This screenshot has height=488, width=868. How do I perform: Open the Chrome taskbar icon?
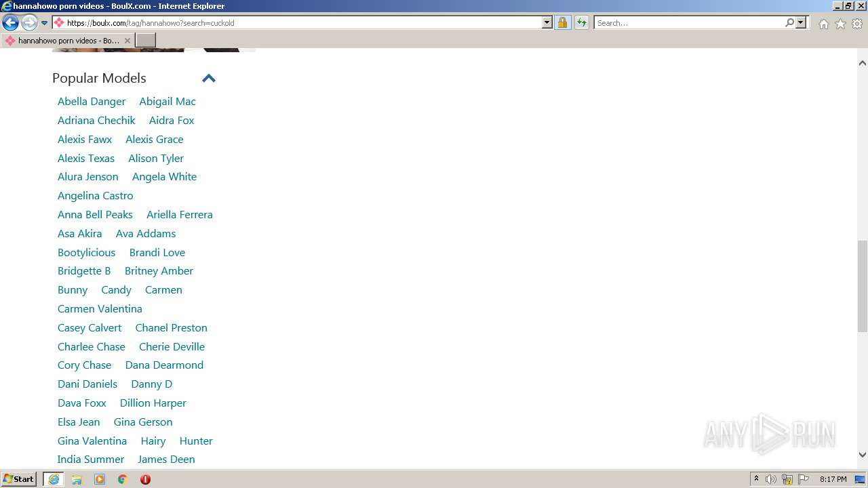pos(123,479)
